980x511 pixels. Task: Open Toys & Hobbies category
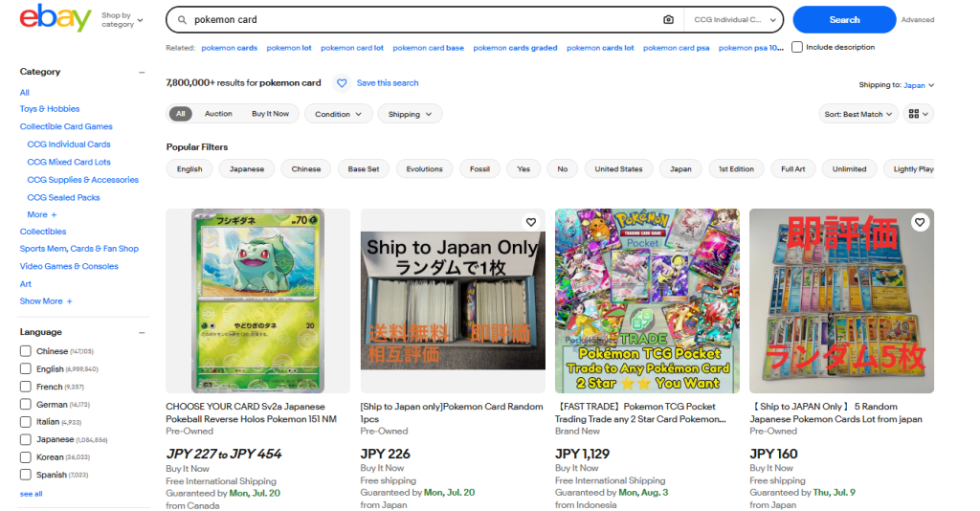pos(50,109)
